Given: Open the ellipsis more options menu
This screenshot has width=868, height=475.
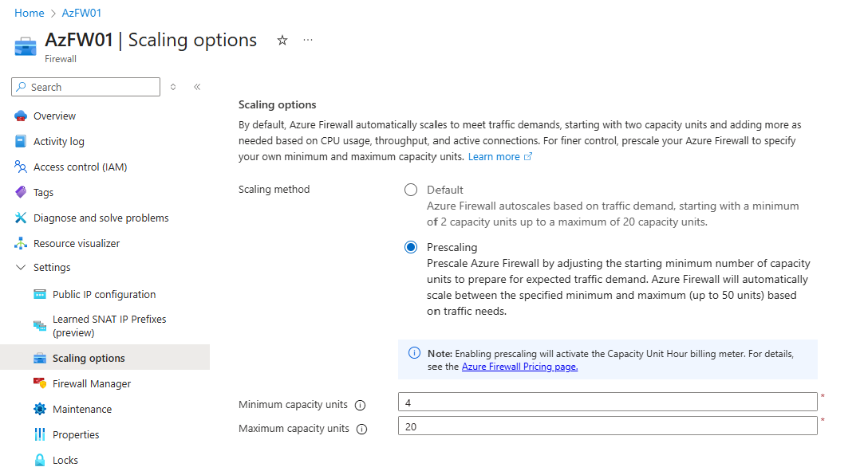Looking at the screenshot, I should coord(308,40).
